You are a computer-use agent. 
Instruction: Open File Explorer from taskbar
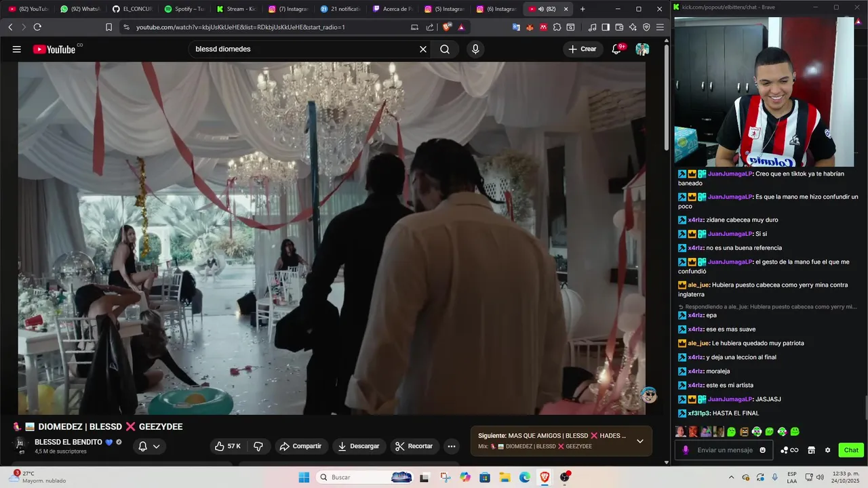pyautogui.click(x=505, y=477)
